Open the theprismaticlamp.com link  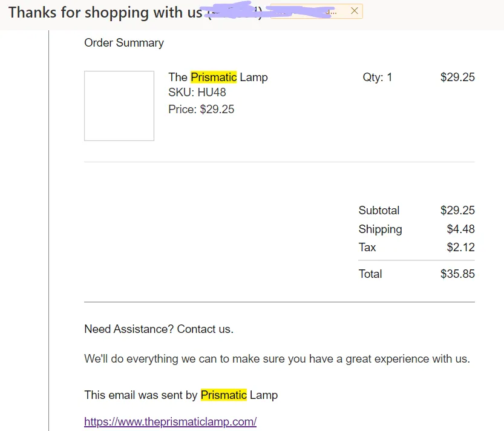tap(171, 421)
